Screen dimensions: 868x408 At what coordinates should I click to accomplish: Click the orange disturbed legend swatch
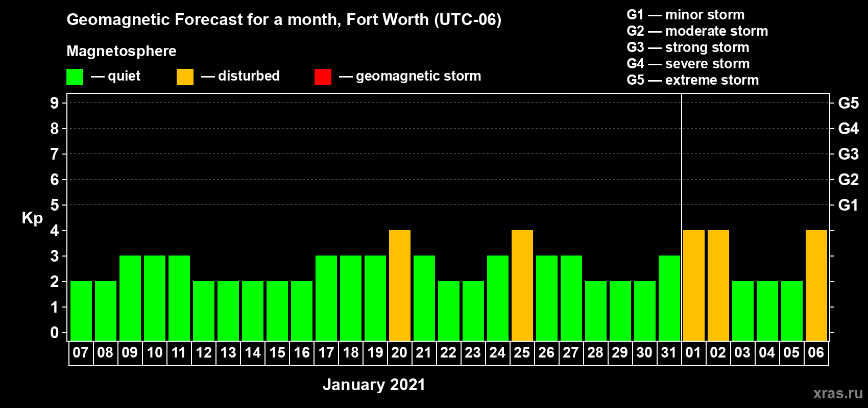185,77
